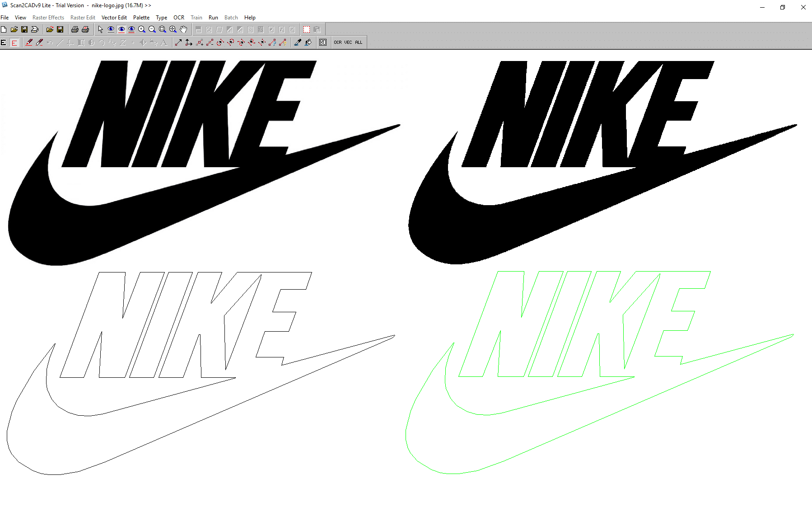
Task: Select the Zoom In magnifier tool
Action: (141, 29)
